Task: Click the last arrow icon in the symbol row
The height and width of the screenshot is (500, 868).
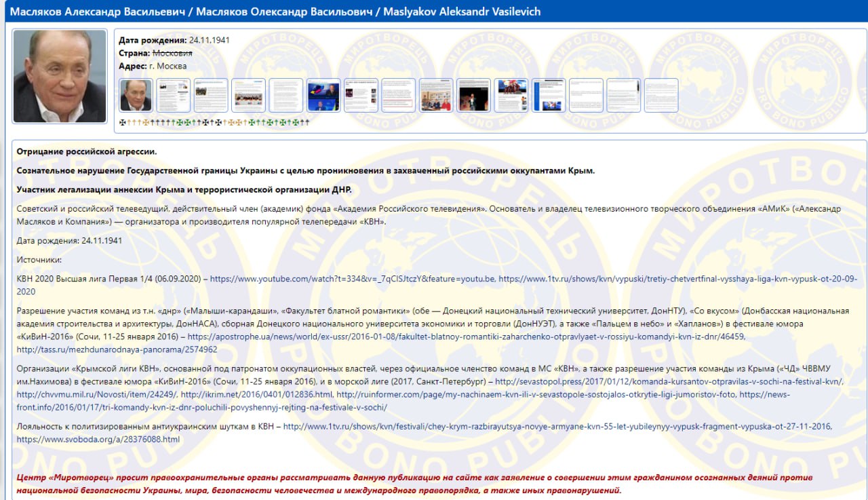Action: click(x=307, y=123)
